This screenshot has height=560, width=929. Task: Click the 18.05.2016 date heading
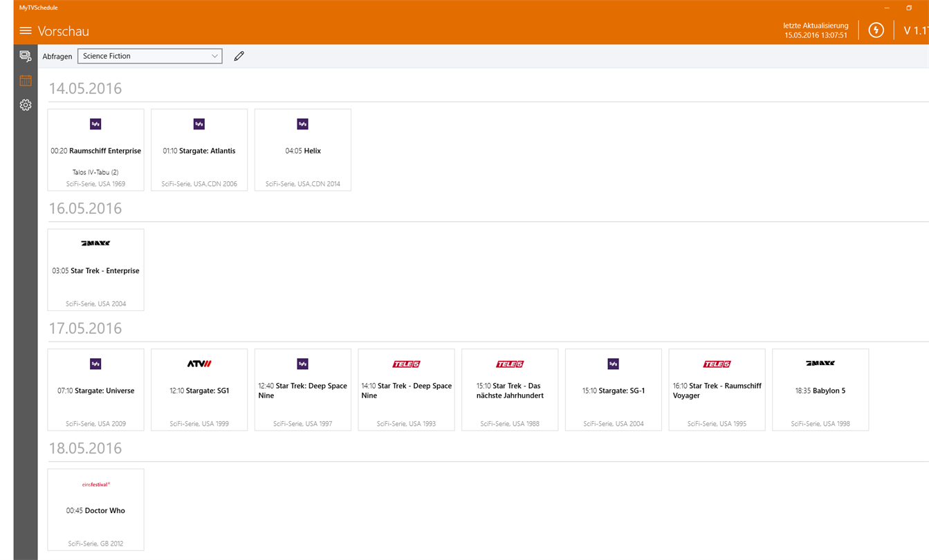pos(85,448)
